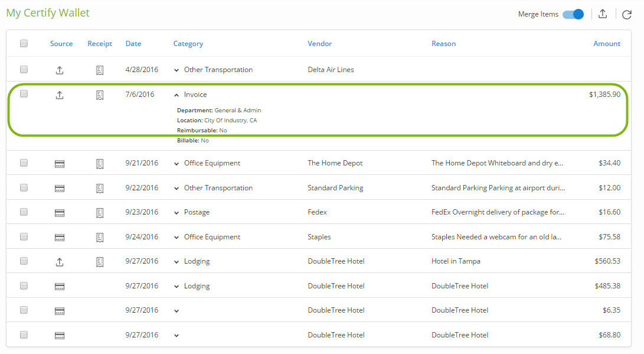Expand the $485.38 Lodging row
This screenshot has width=644, height=354.
(x=176, y=287)
